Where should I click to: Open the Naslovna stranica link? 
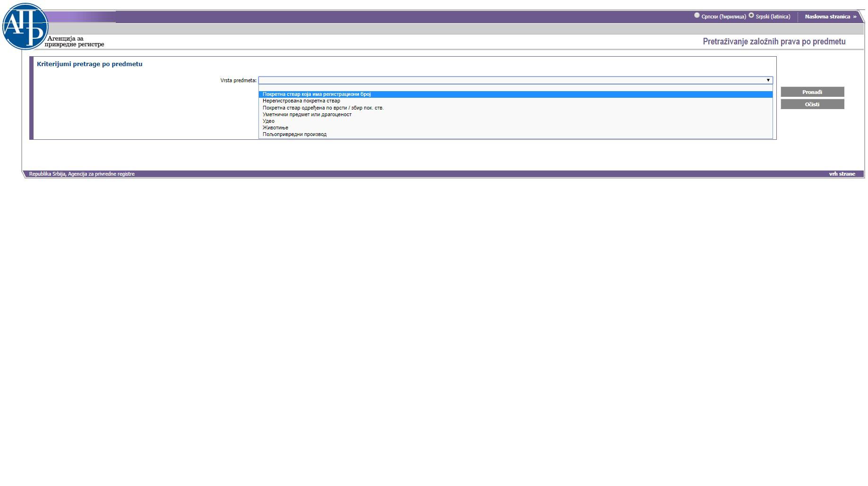[x=830, y=17]
